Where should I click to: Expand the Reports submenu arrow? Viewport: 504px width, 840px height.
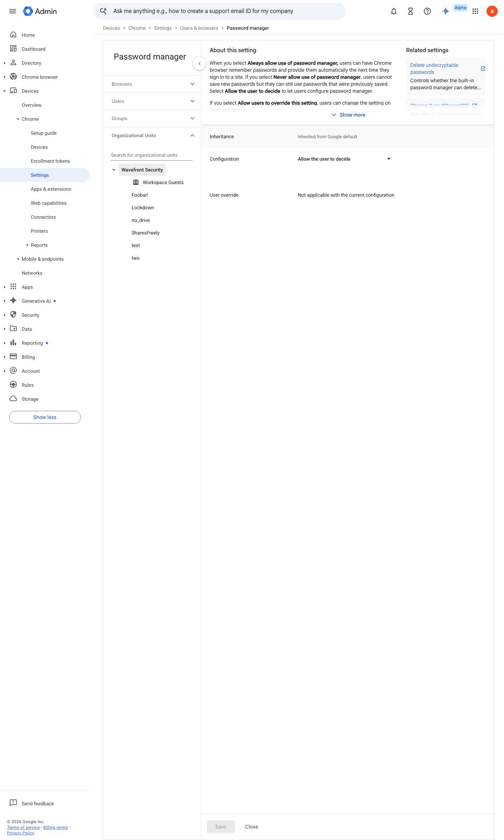[x=27, y=245]
